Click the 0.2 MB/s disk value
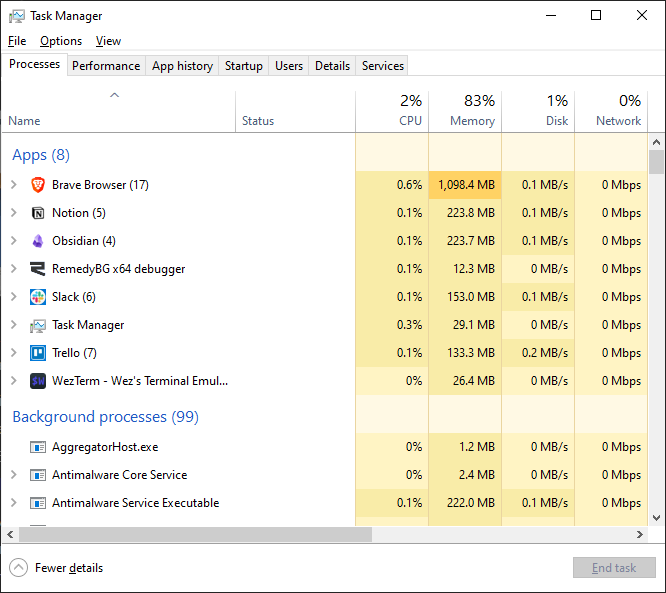The height and width of the screenshot is (593, 666). (545, 353)
